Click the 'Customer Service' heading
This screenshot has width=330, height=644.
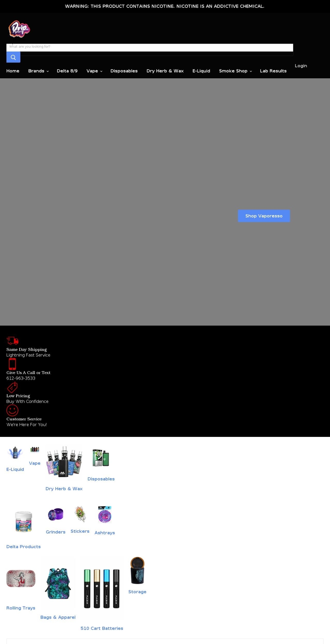coord(24,419)
